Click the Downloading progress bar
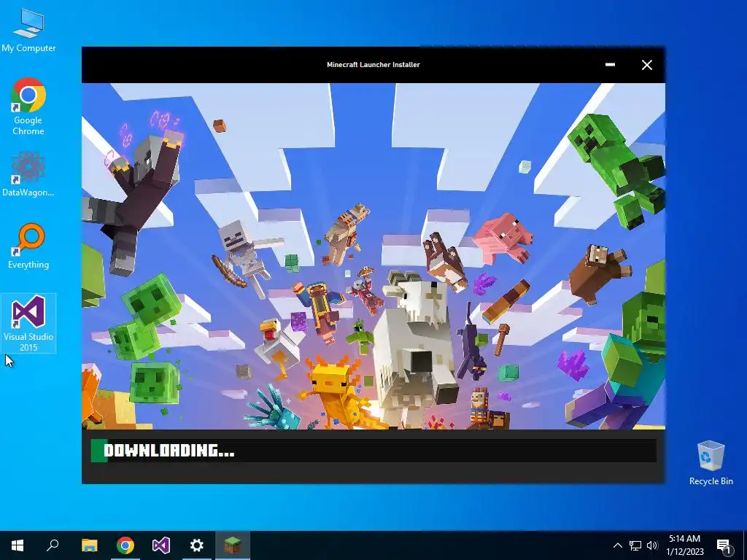The width and height of the screenshot is (747, 560). click(373, 451)
